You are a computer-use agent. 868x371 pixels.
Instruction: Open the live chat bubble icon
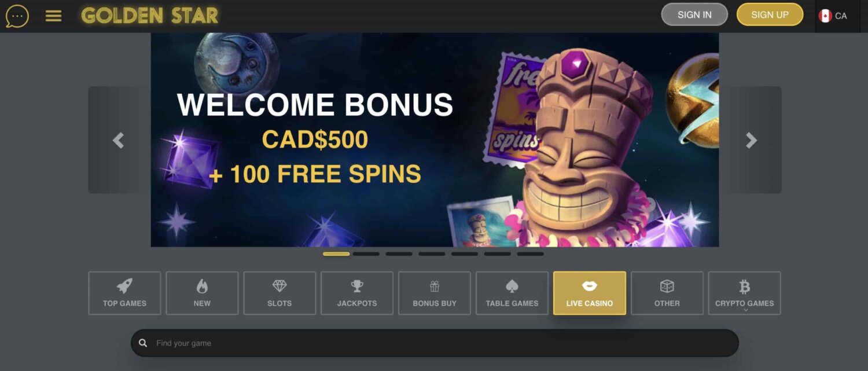tap(17, 16)
